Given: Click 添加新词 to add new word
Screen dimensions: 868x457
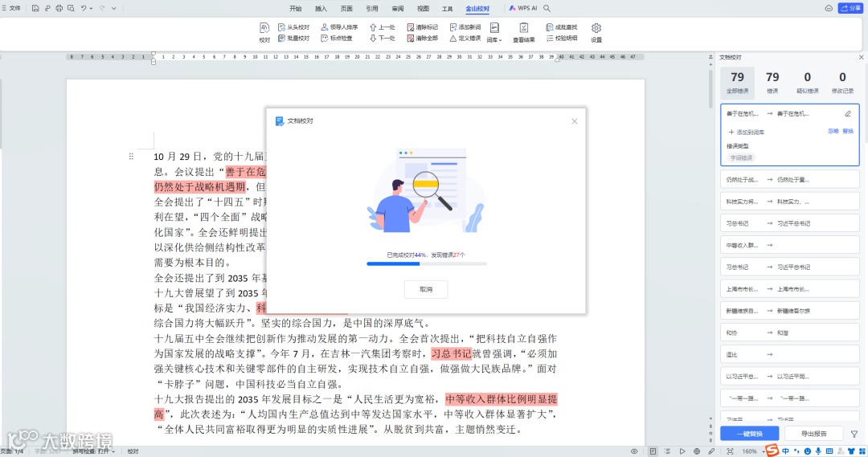Looking at the screenshot, I should tap(465, 27).
